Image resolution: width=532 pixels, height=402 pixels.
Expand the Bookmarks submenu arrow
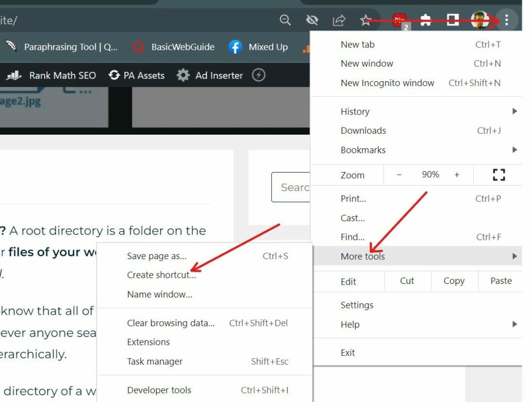[514, 150]
